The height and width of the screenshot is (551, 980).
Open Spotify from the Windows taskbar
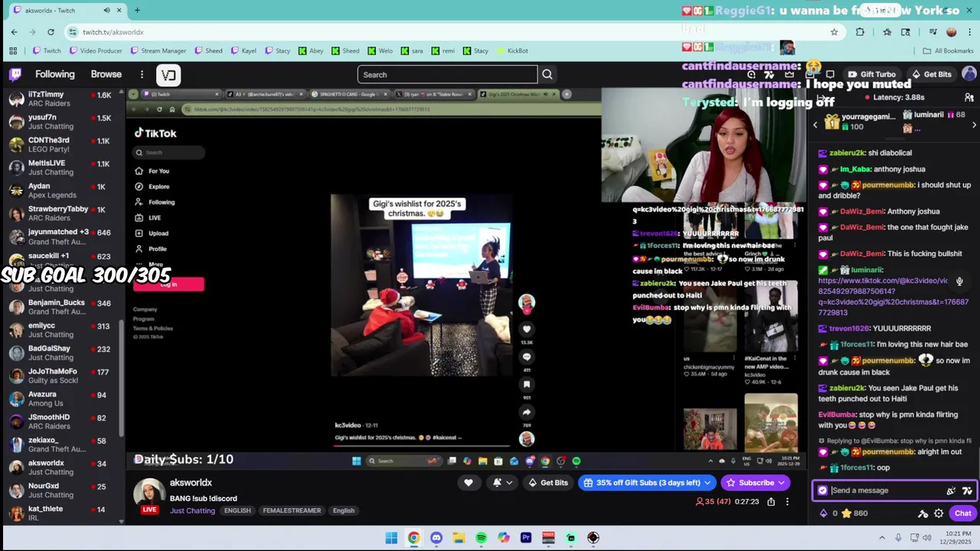click(x=481, y=537)
